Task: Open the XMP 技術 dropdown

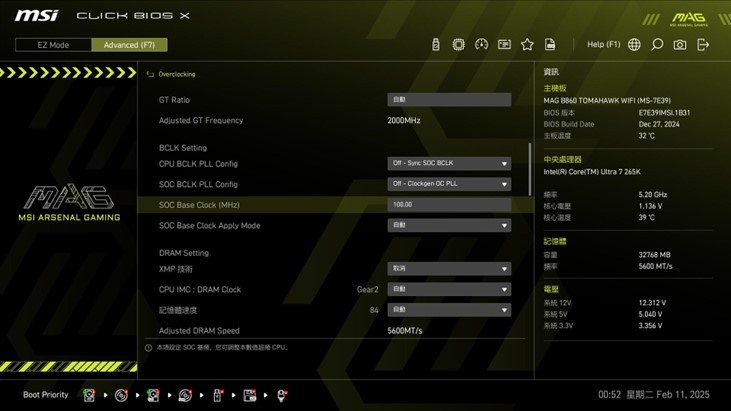Action: click(x=449, y=269)
